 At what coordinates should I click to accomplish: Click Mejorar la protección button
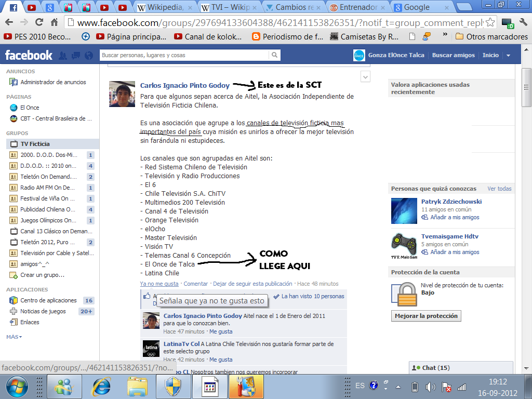point(426,316)
